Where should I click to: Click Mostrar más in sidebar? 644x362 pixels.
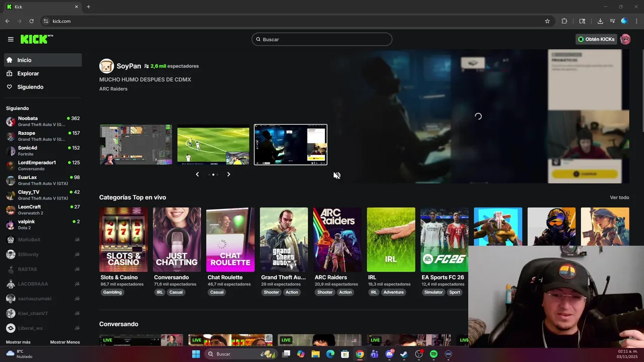click(x=18, y=342)
